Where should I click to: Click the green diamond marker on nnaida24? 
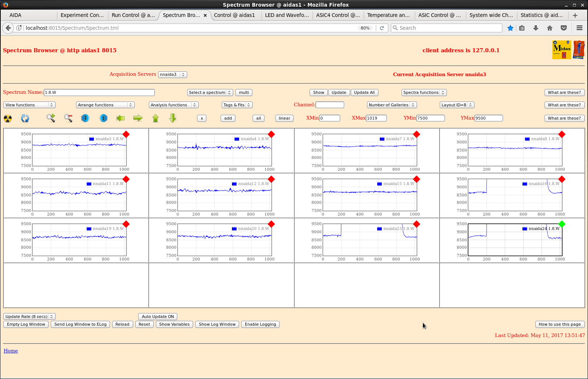click(x=562, y=224)
